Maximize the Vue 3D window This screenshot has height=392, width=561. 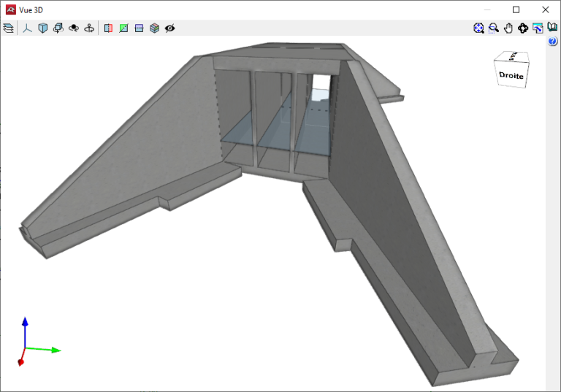click(516, 9)
